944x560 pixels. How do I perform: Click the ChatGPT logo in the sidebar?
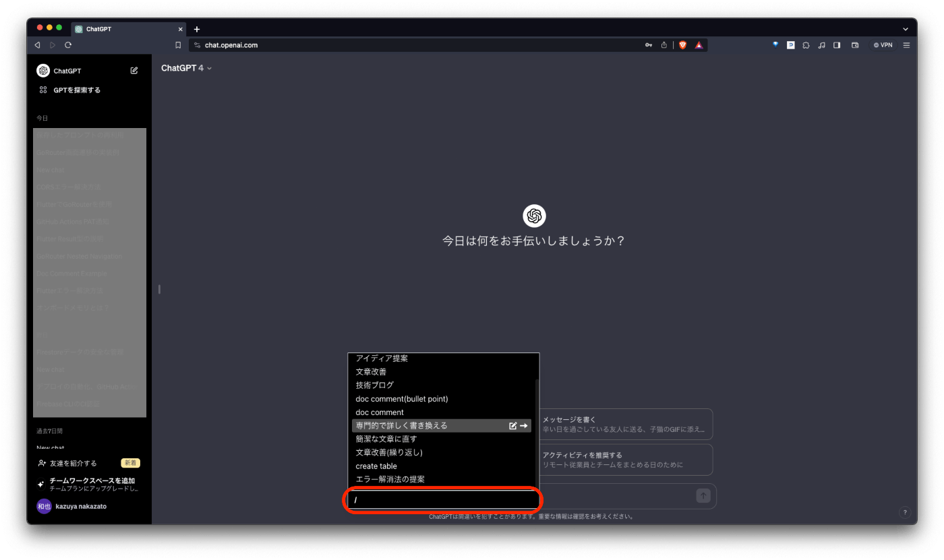(x=43, y=71)
